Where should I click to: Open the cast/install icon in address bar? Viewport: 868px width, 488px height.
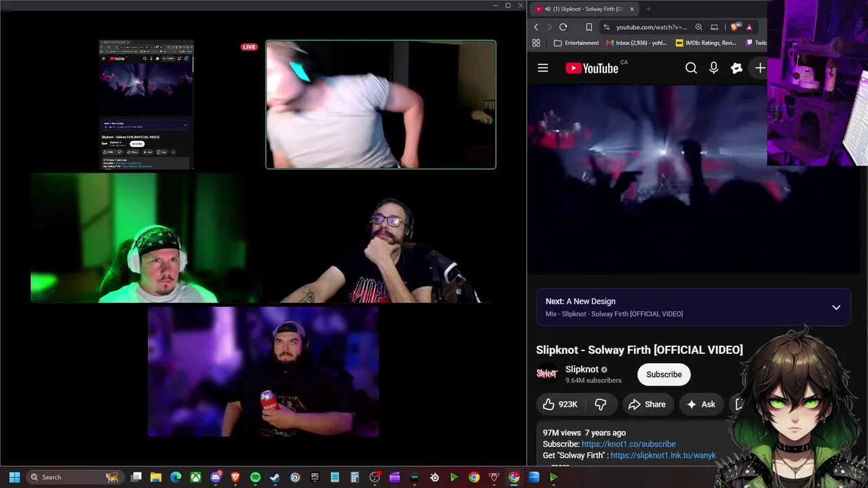714,27
